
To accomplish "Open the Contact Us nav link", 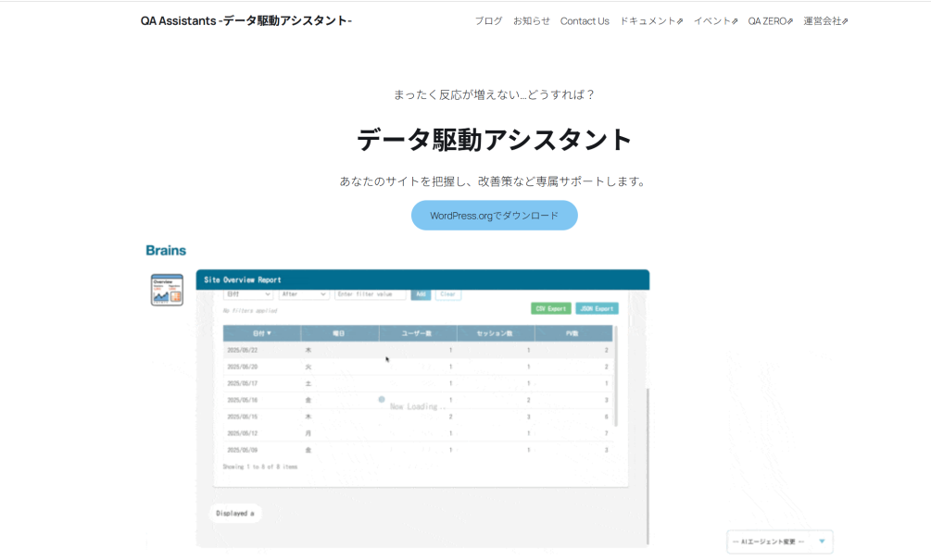I will click(x=585, y=21).
